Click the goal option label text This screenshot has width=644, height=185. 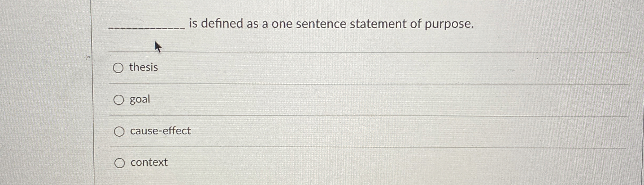point(140,100)
